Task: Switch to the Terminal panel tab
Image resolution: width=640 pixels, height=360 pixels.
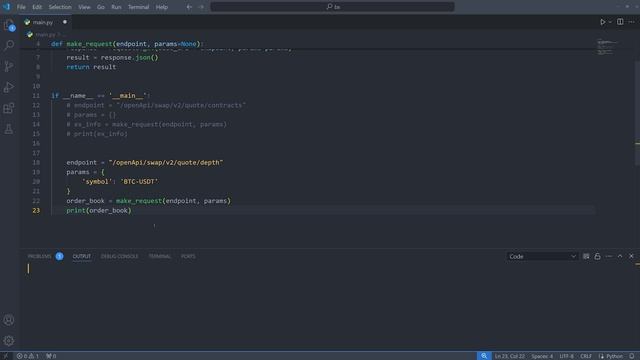Action: 160,256
